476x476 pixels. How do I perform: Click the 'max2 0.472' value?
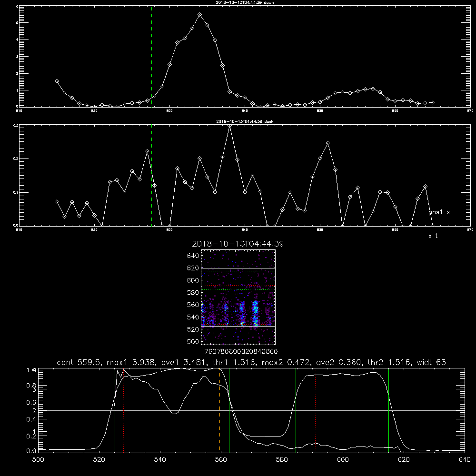tap(285, 362)
